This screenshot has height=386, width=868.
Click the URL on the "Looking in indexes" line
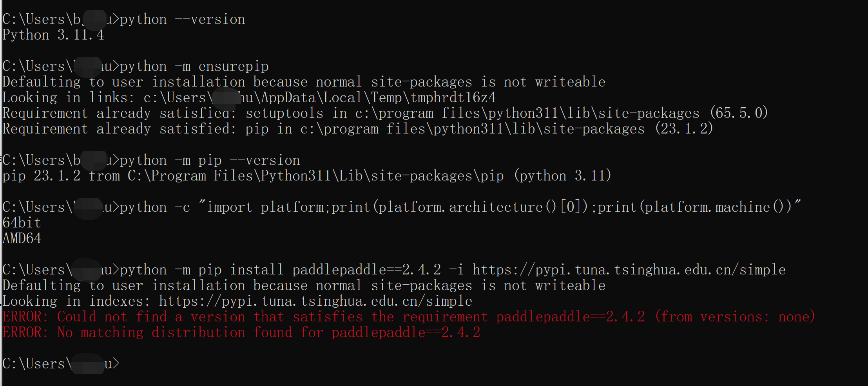click(x=315, y=301)
